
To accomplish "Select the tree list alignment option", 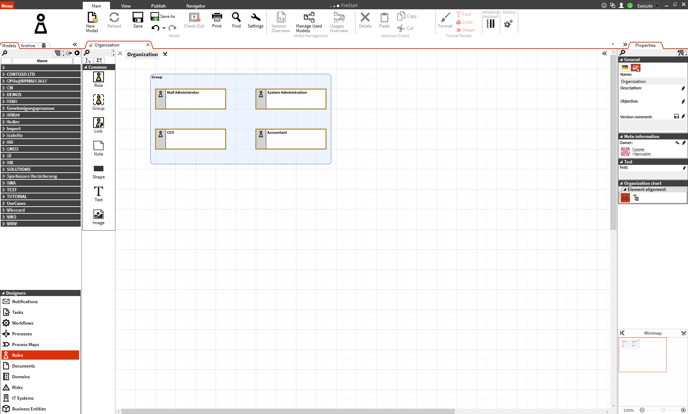I will tap(636, 198).
